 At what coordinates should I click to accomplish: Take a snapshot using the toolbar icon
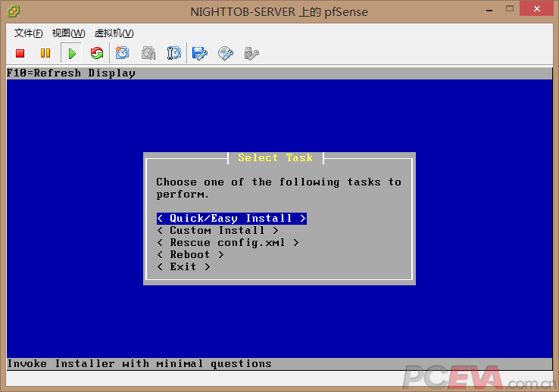[123, 53]
